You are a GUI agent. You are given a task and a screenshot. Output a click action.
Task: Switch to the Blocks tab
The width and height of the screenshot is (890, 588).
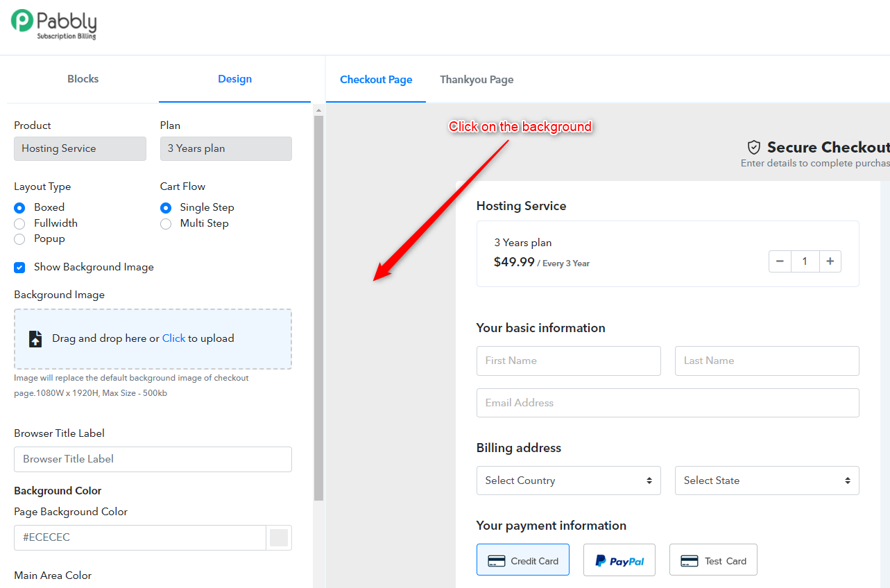click(x=83, y=79)
